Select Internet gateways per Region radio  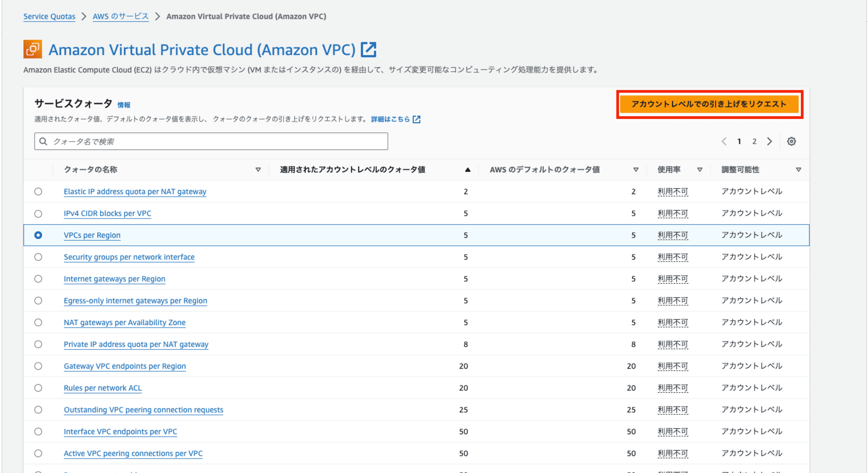pyautogui.click(x=38, y=279)
